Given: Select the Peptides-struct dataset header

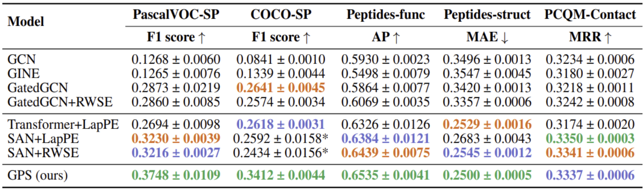Looking at the screenshot, I should 487,15.
